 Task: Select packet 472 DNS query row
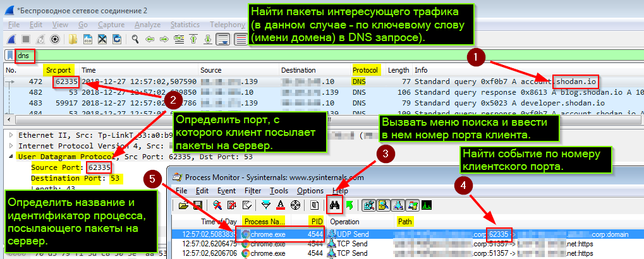point(322,81)
